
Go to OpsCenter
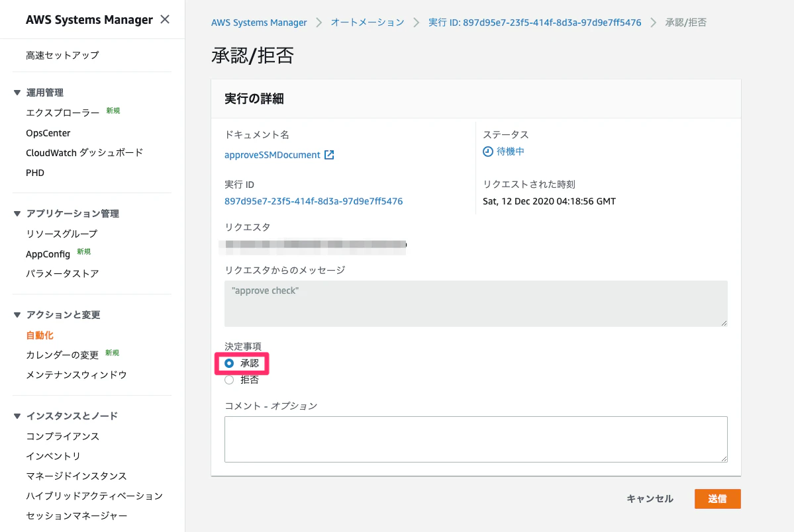point(48,133)
